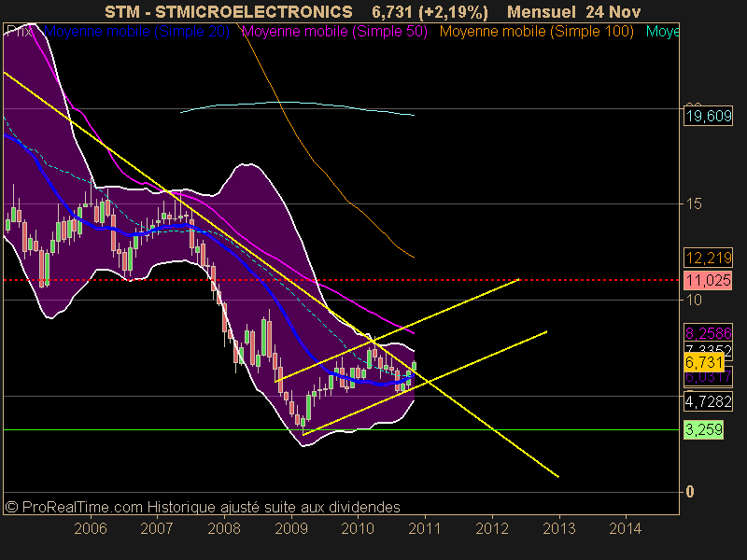Click the Prix legend label

pos(20,32)
